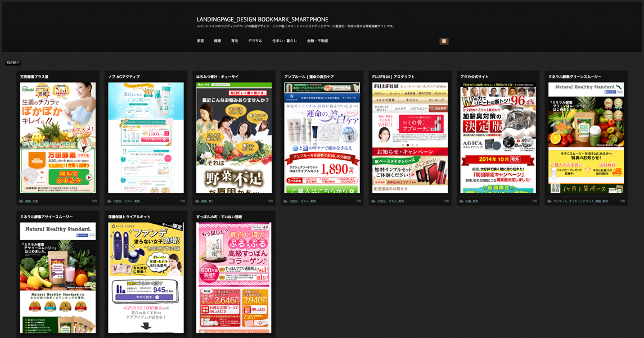Click the FUJIFILM アスタリフト thumbnail
The height and width of the screenshot is (338, 644).
click(x=410, y=138)
